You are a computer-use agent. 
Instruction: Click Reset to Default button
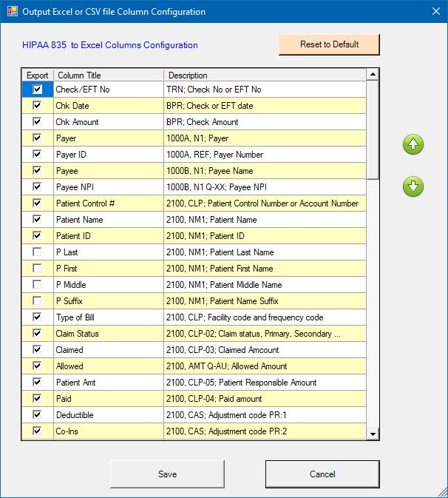click(329, 44)
